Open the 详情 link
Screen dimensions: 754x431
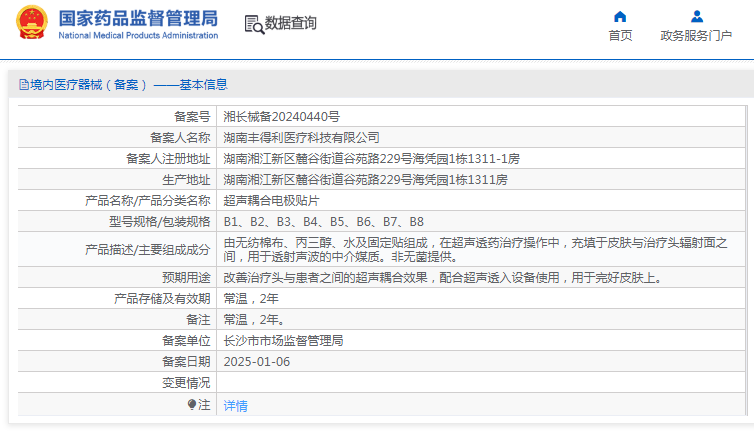click(x=236, y=406)
